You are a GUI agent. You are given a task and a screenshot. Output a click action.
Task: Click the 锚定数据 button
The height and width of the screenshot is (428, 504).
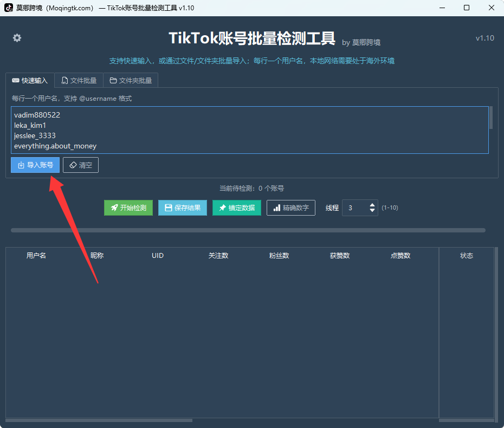pyautogui.click(x=237, y=208)
